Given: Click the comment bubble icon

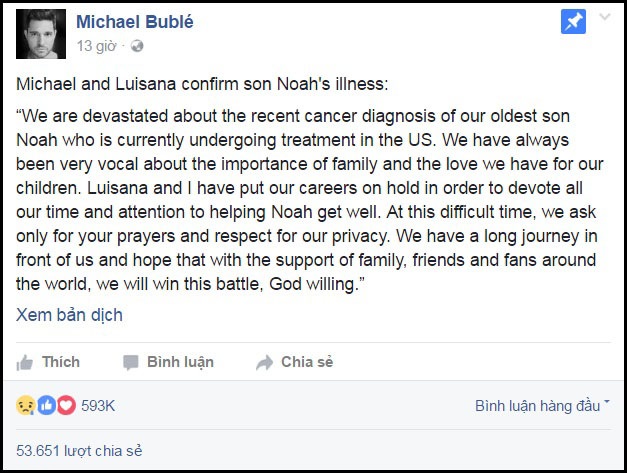Looking at the screenshot, I should click(130, 362).
